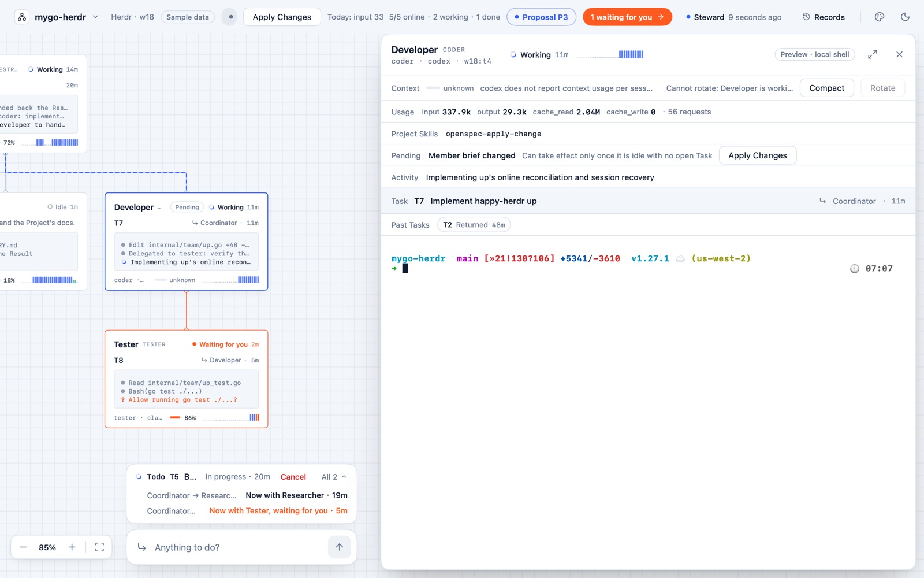This screenshot has height=578, width=924.
Task: Open past task T2 Returned chip
Action: click(x=474, y=225)
